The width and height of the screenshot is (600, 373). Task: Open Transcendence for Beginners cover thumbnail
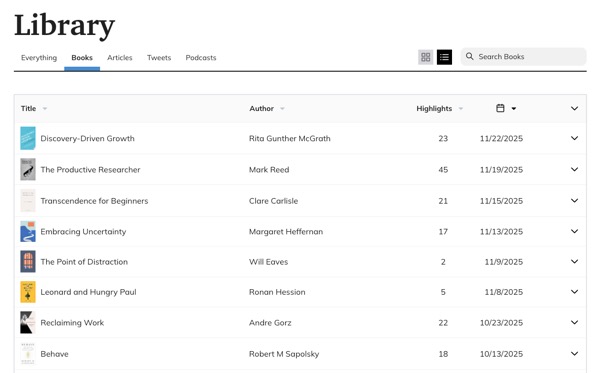point(28,200)
